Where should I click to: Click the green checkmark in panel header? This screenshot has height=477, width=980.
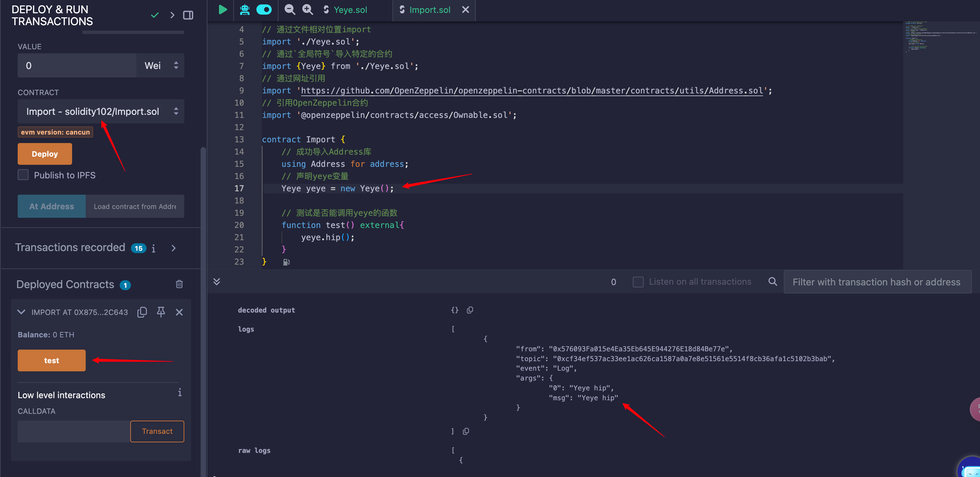pos(154,15)
